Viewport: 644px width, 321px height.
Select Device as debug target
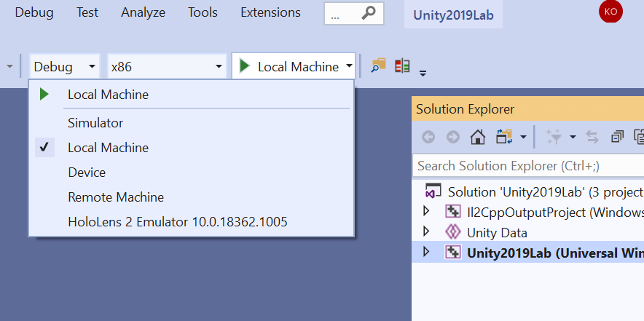[192, 172]
